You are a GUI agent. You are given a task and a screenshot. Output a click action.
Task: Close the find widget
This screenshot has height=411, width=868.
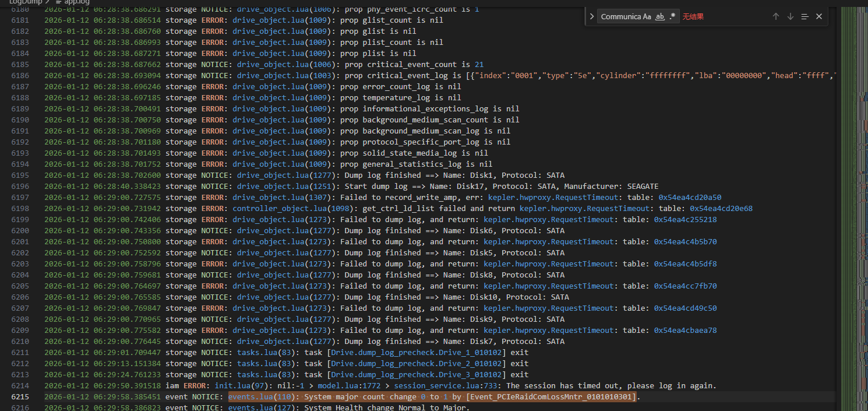tap(819, 16)
